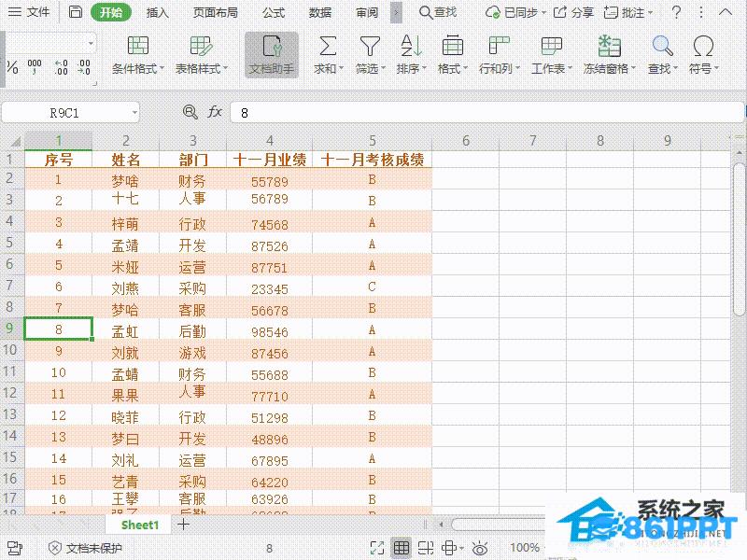Switch to the 插入 ribbon tab

click(157, 12)
